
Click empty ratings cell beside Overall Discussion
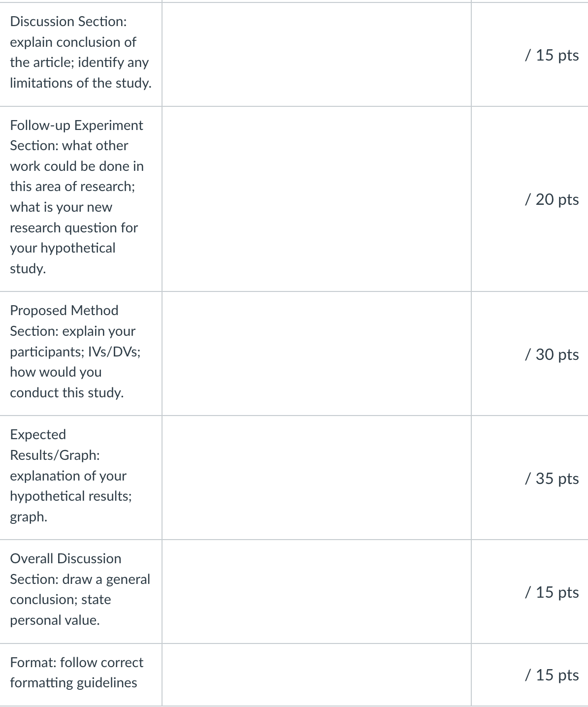click(x=317, y=591)
